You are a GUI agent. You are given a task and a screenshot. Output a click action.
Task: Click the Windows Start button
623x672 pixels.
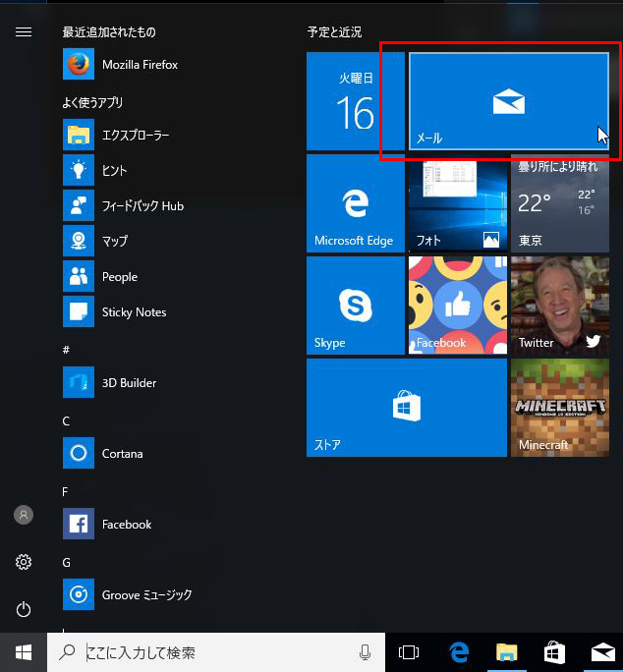pos(24,652)
